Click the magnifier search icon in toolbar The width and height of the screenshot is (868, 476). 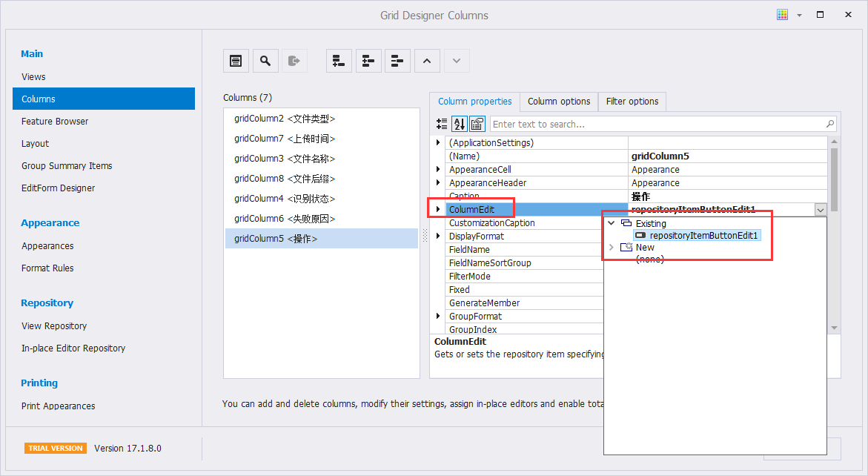click(x=265, y=61)
